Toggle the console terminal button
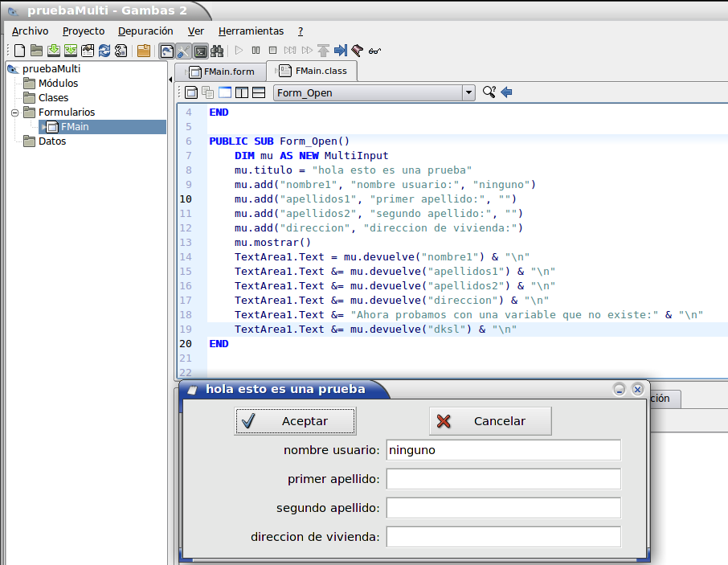Viewport: 728px width, 565px height. click(201, 51)
